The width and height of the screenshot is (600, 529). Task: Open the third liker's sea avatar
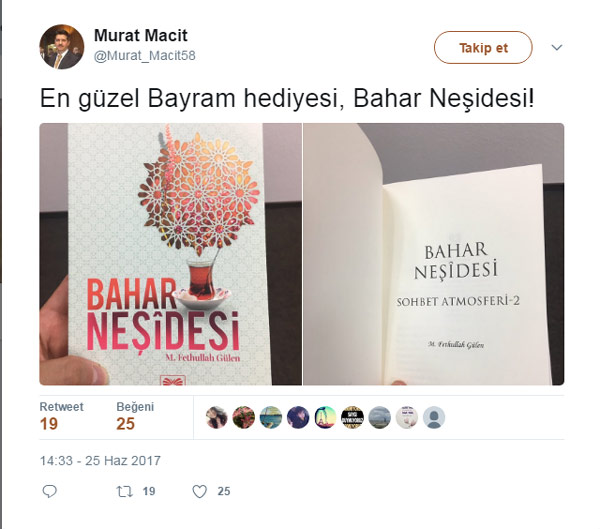point(271,417)
